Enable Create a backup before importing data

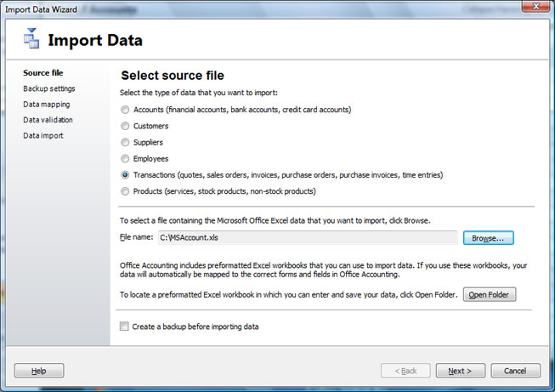(x=124, y=327)
